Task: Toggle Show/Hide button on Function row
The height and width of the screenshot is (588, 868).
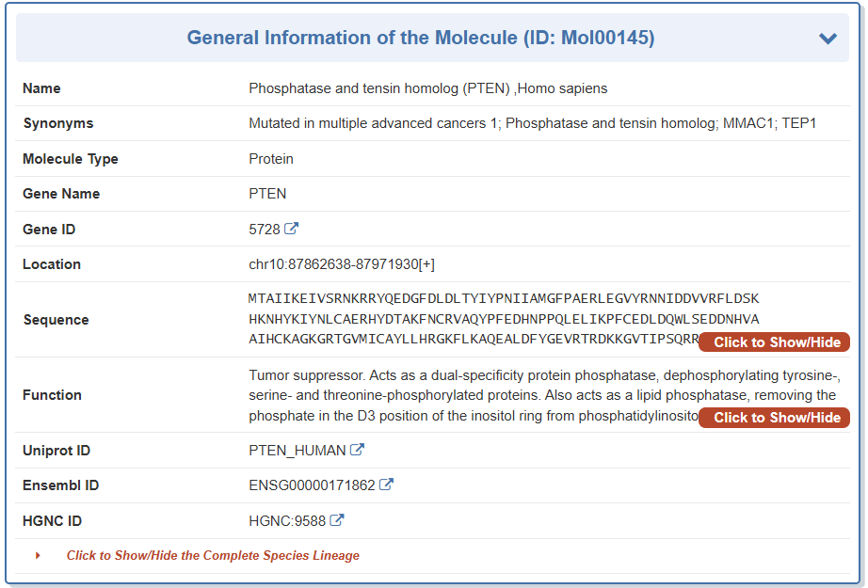Action: [x=774, y=418]
